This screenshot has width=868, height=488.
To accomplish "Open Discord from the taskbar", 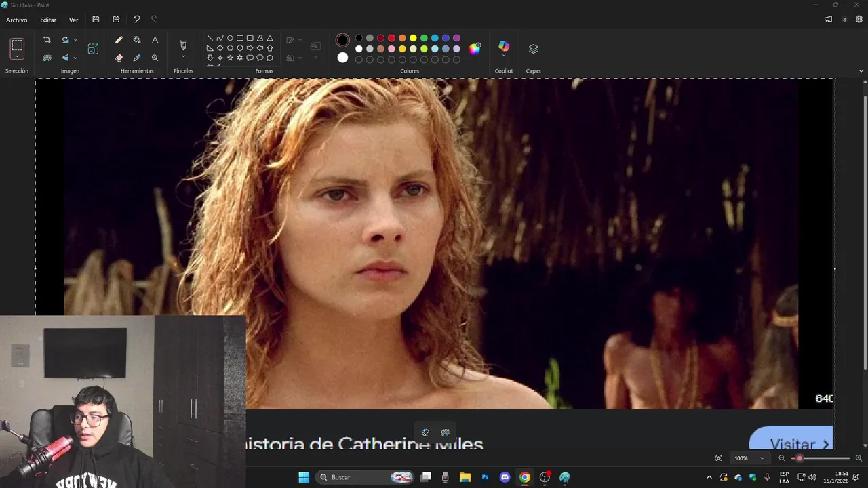I will (x=505, y=477).
